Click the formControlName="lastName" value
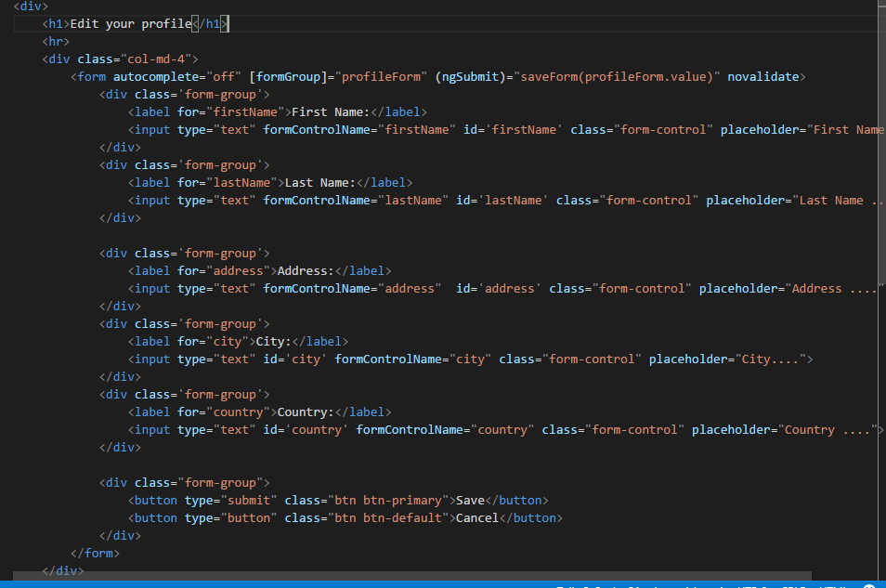The width and height of the screenshot is (886, 588). [x=413, y=200]
